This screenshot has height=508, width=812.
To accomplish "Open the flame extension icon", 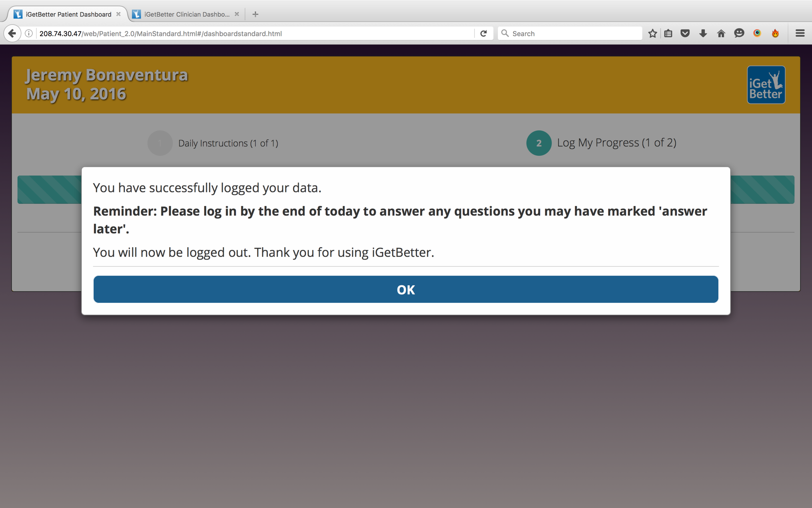I will [x=775, y=33].
